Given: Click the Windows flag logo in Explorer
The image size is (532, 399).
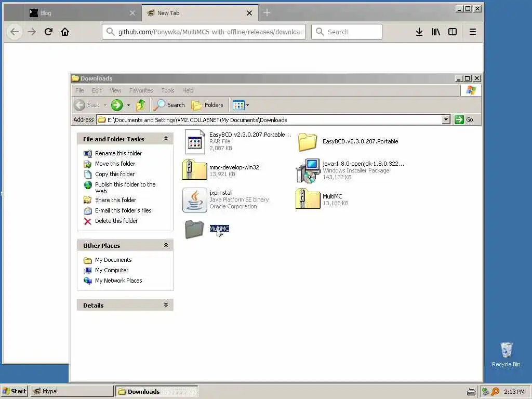Looking at the screenshot, I should (x=471, y=90).
